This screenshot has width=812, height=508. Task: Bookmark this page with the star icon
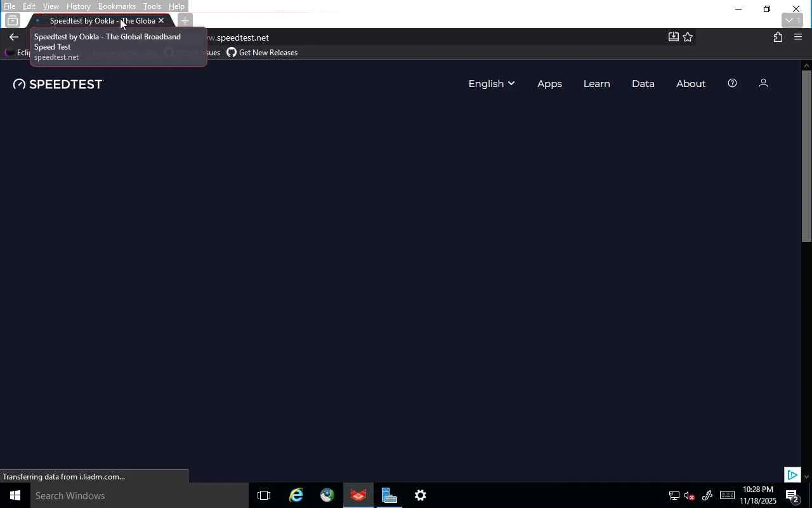[688, 37]
